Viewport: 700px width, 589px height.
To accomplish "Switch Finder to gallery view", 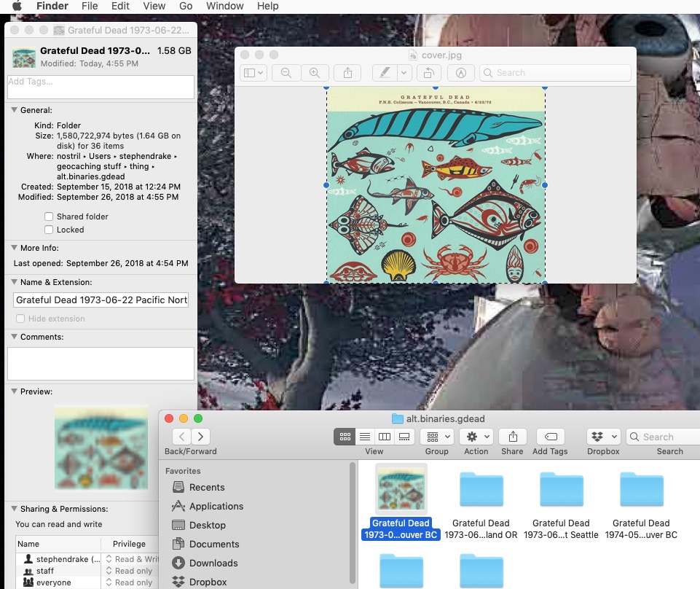I will (x=404, y=437).
